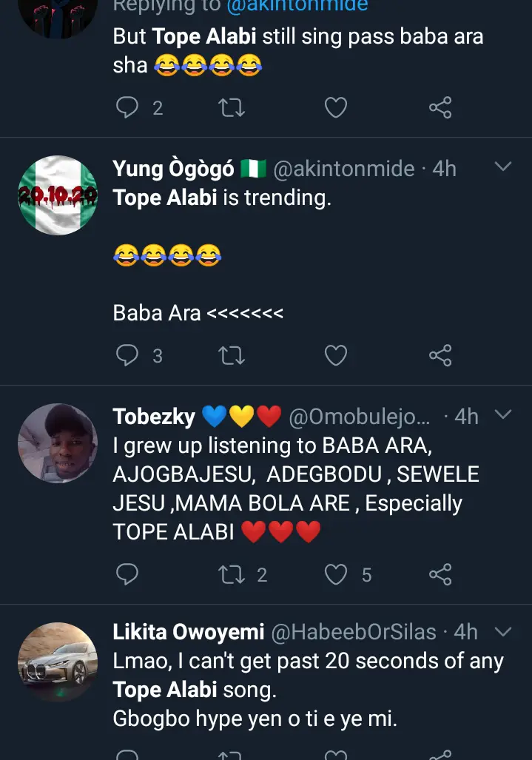Share Yung Ògògó's trending tweet
This screenshot has width=532, height=760.
coord(440,356)
